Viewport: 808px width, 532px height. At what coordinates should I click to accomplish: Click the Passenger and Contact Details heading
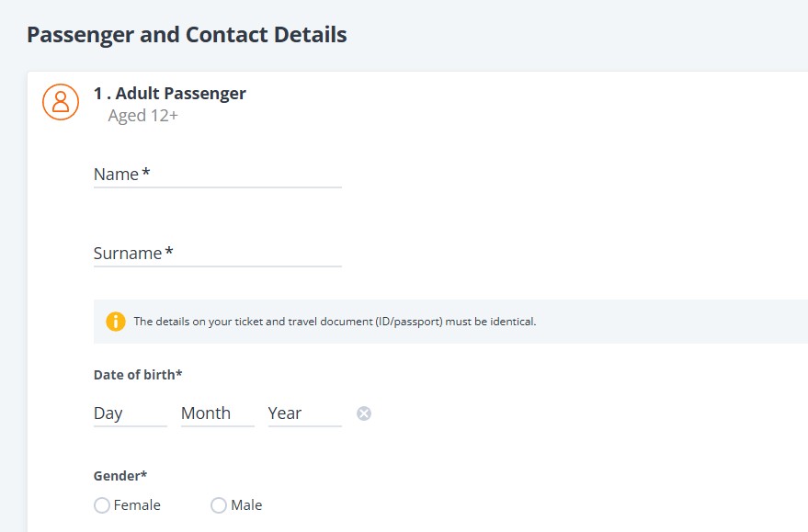coord(187,35)
